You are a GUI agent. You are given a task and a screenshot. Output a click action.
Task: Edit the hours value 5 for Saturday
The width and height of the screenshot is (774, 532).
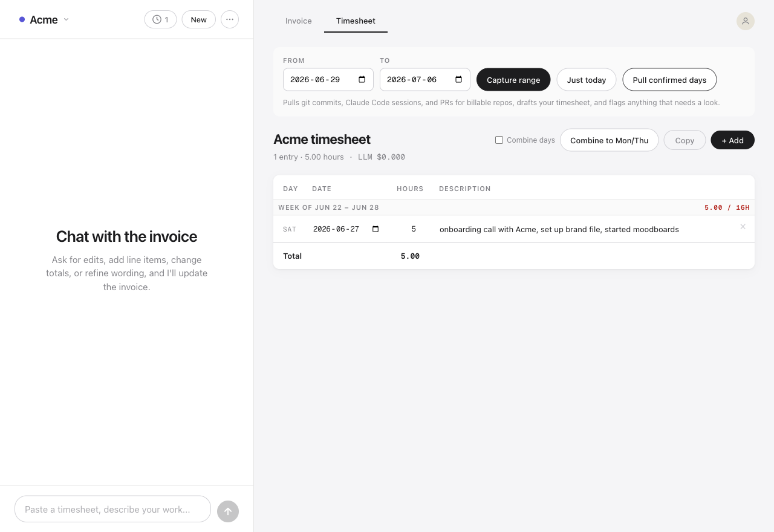pyautogui.click(x=414, y=229)
